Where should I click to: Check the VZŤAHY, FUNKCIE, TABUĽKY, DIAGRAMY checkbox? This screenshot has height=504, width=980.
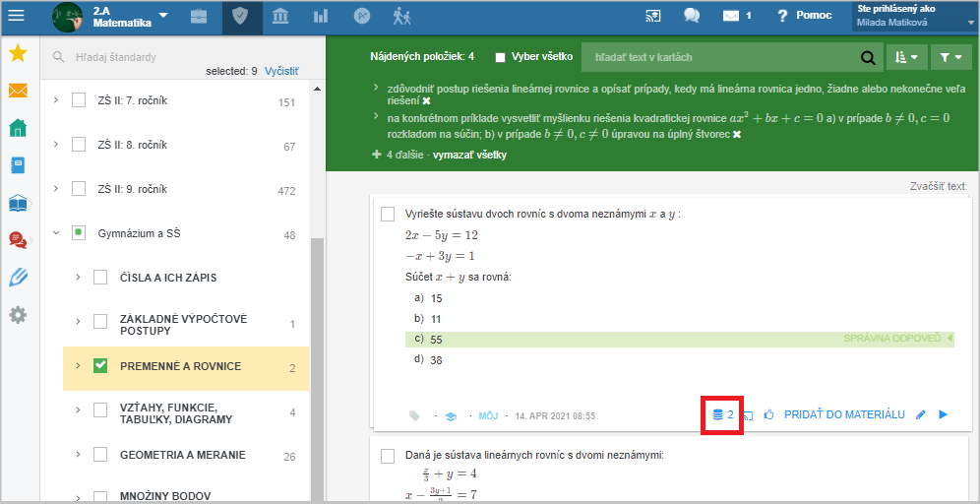tap(100, 410)
